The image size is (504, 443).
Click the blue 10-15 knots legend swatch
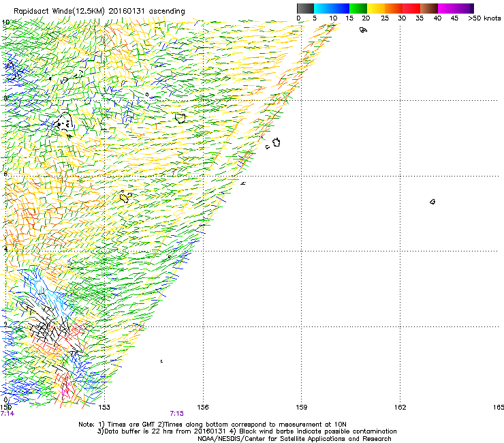341,8
